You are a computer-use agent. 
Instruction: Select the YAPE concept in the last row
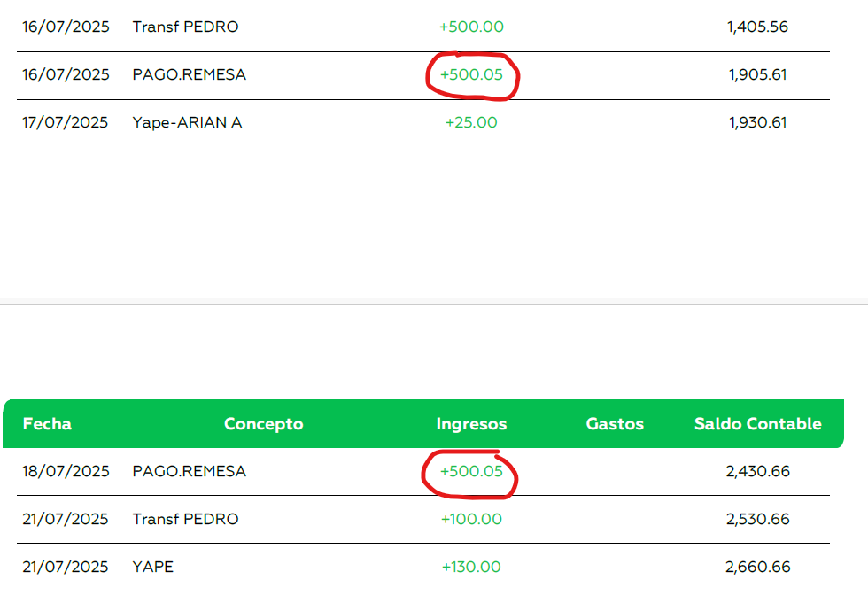click(x=153, y=568)
